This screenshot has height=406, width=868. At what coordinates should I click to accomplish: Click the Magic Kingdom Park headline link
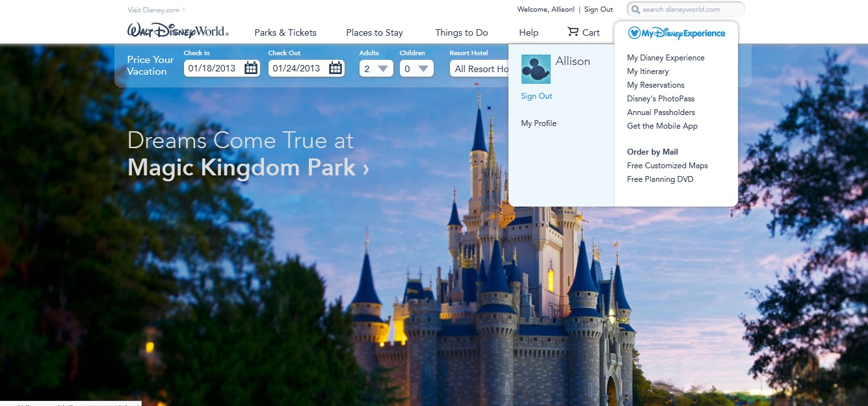coord(248,168)
